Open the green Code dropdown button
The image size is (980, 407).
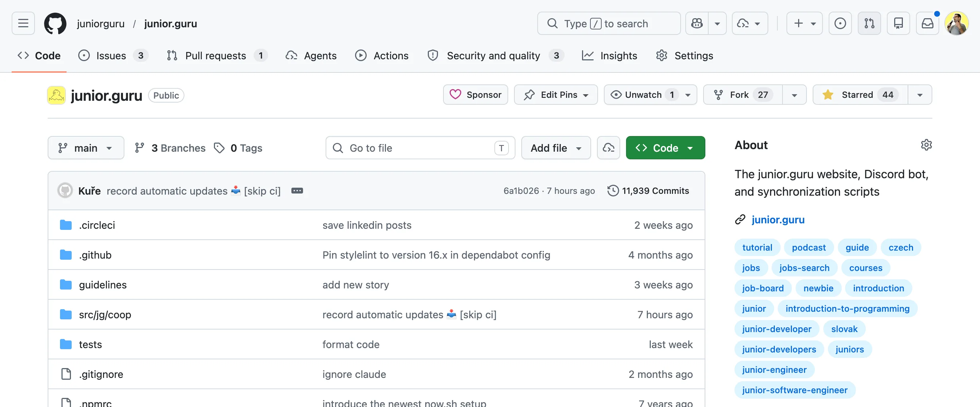(x=665, y=148)
